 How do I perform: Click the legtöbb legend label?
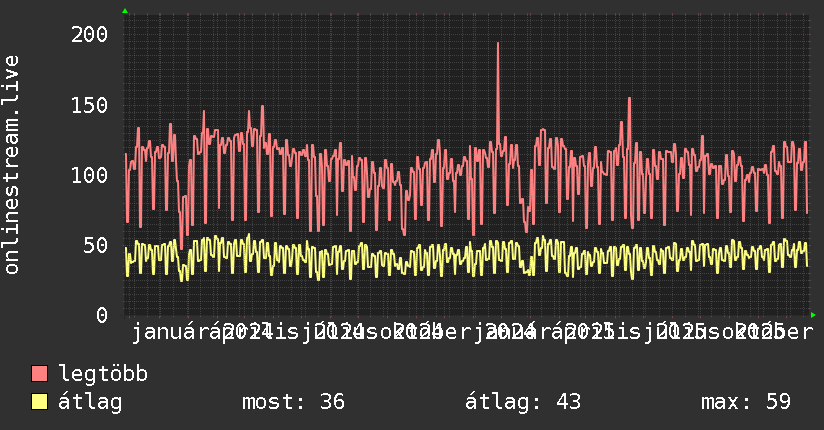pyautogui.click(x=103, y=374)
